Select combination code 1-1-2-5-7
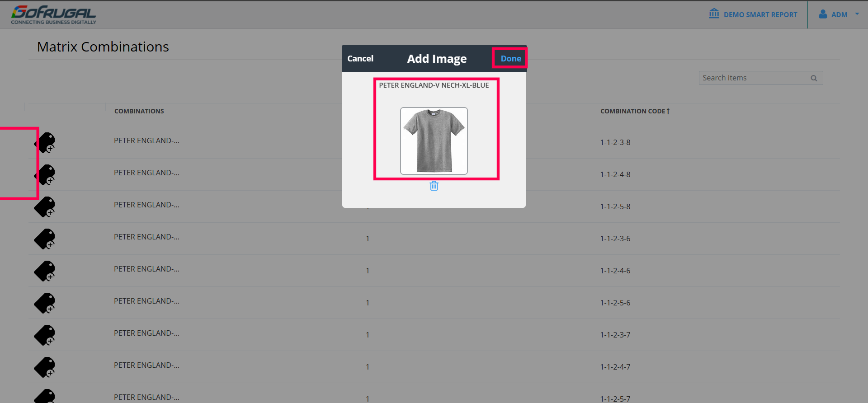This screenshot has height=403, width=868. [615, 399]
